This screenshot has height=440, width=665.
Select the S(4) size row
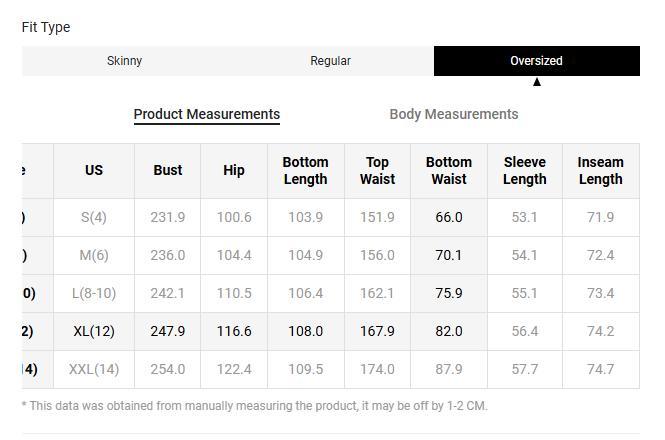[94, 217]
